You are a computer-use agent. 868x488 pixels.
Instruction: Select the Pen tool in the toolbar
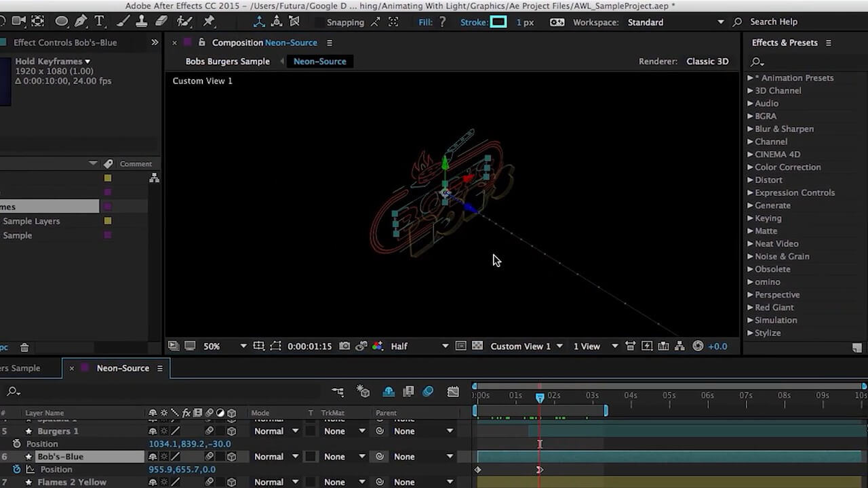[81, 22]
